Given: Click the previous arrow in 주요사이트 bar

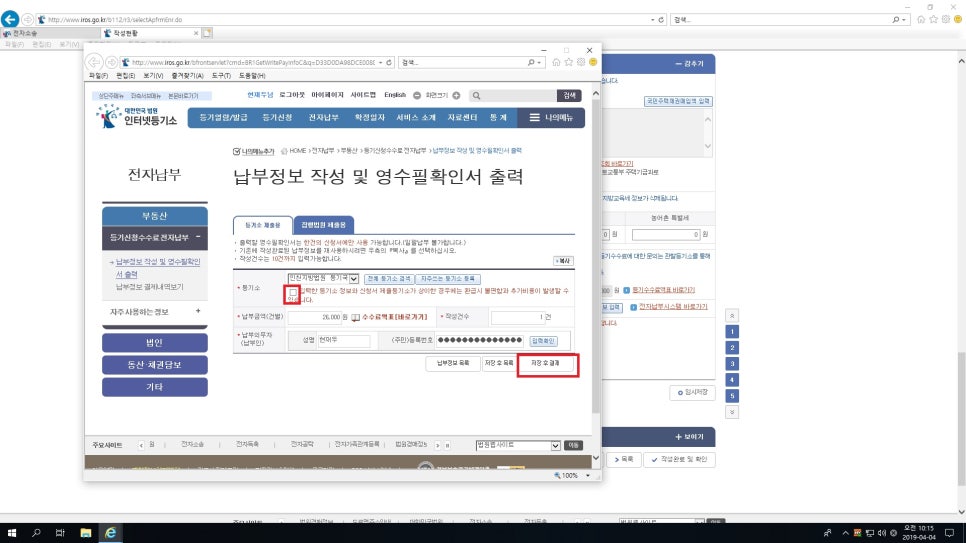Looking at the screenshot, I should (141, 445).
